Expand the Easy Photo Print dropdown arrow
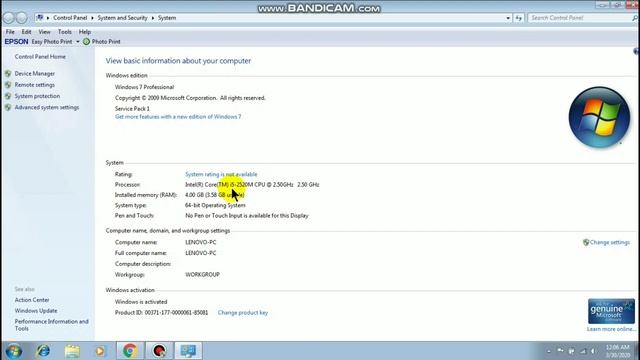Viewport: 640px width, 360px height. point(78,42)
